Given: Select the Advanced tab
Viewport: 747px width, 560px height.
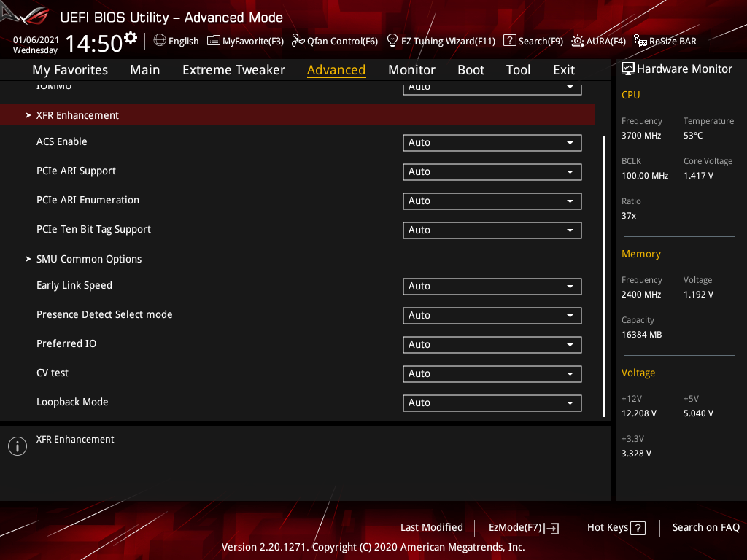Looking at the screenshot, I should (x=336, y=70).
